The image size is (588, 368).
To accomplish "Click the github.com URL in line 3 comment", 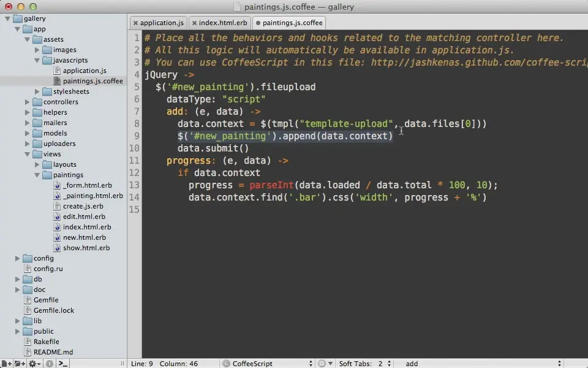I will pyautogui.click(x=479, y=63).
